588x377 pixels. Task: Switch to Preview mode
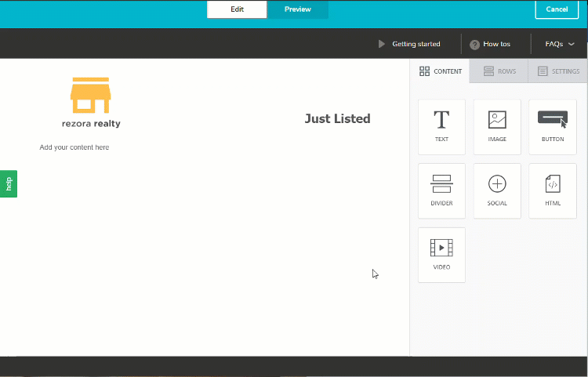coord(298,9)
